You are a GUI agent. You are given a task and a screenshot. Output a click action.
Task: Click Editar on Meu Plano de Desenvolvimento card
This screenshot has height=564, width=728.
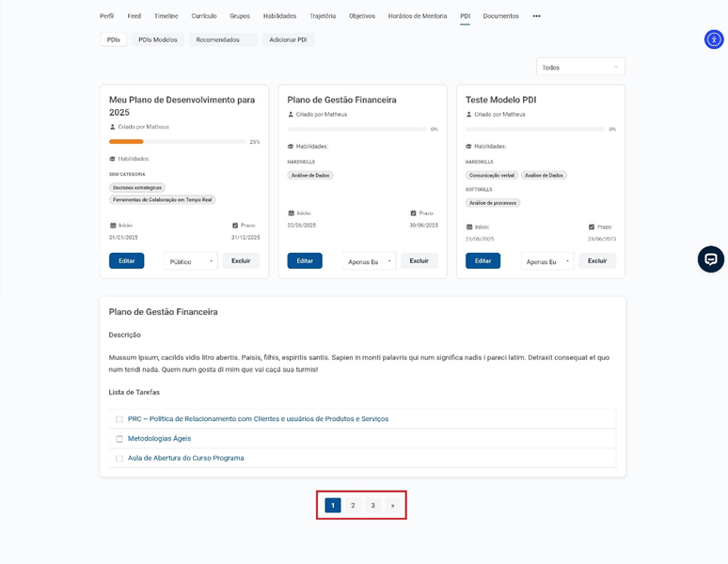tap(126, 260)
